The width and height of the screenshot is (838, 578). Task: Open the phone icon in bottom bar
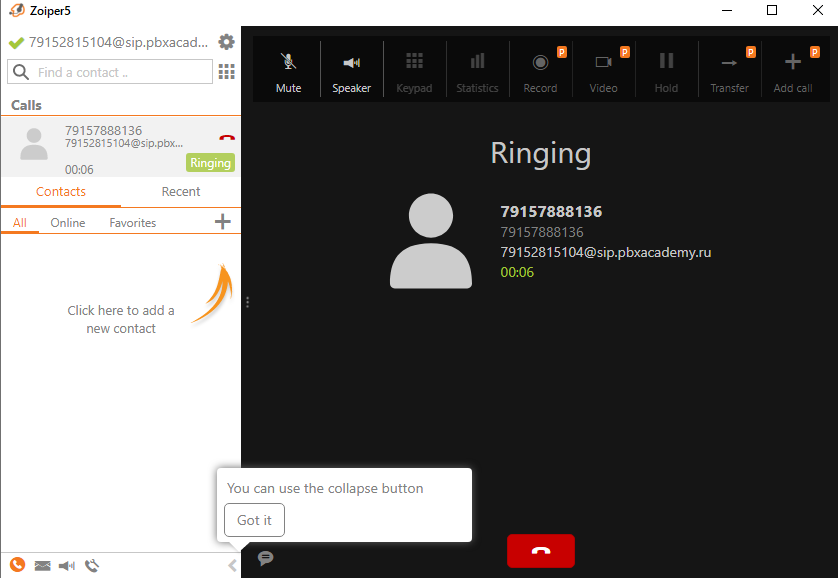point(17,565)
